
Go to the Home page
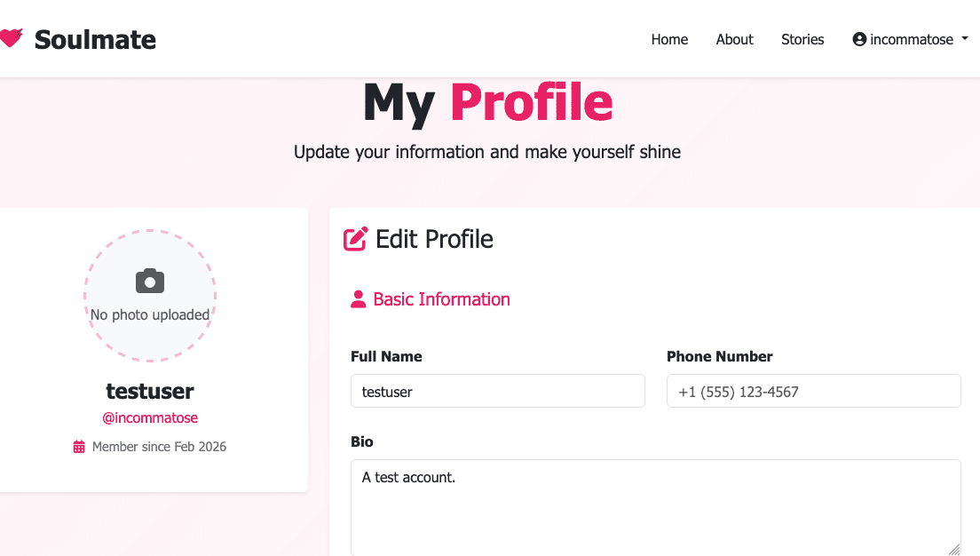coord(669,39)
